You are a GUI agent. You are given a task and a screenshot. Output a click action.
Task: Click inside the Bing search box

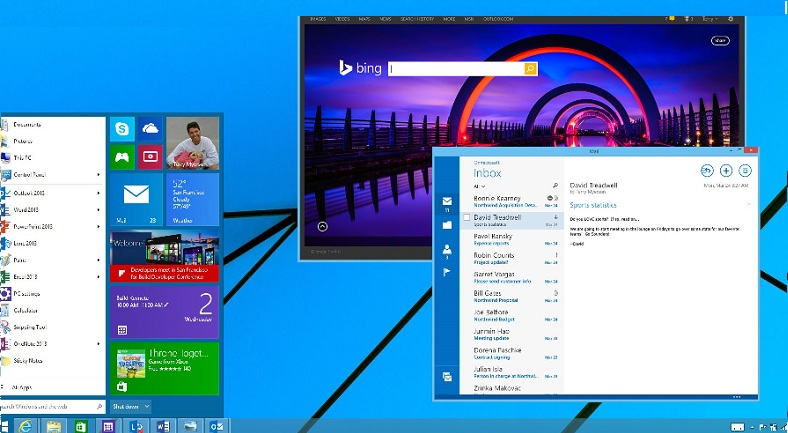coord(456,68)
